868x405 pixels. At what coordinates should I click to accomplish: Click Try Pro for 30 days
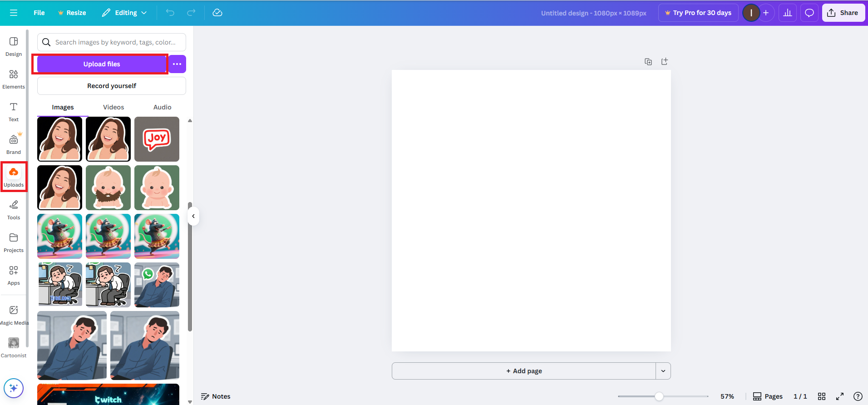(698, 13)
